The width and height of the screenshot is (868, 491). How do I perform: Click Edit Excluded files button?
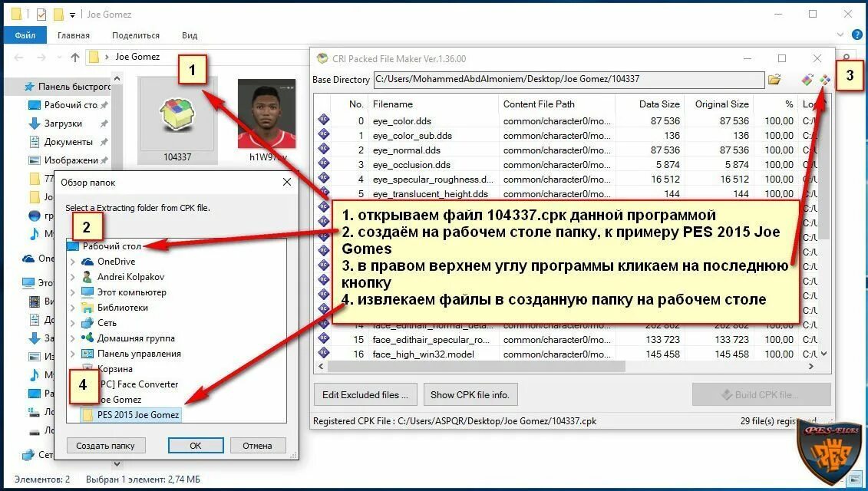pyautogui.click(x=365, y=394)
